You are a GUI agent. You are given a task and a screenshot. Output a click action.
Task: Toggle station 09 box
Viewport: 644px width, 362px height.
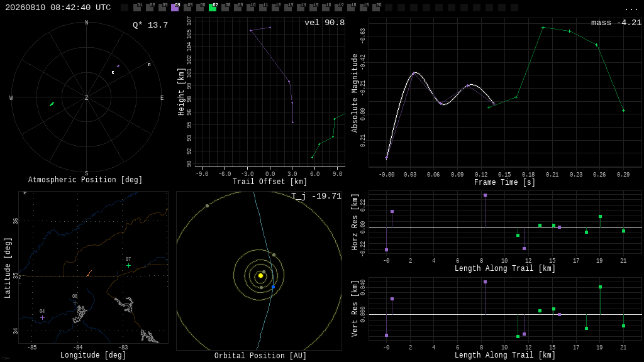[237, 8]
